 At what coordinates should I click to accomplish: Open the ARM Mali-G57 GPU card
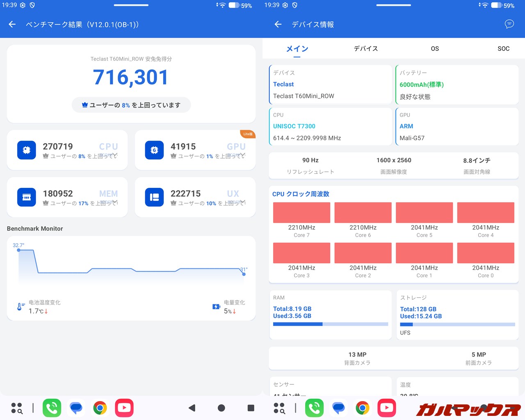click(x=457, y=126)
